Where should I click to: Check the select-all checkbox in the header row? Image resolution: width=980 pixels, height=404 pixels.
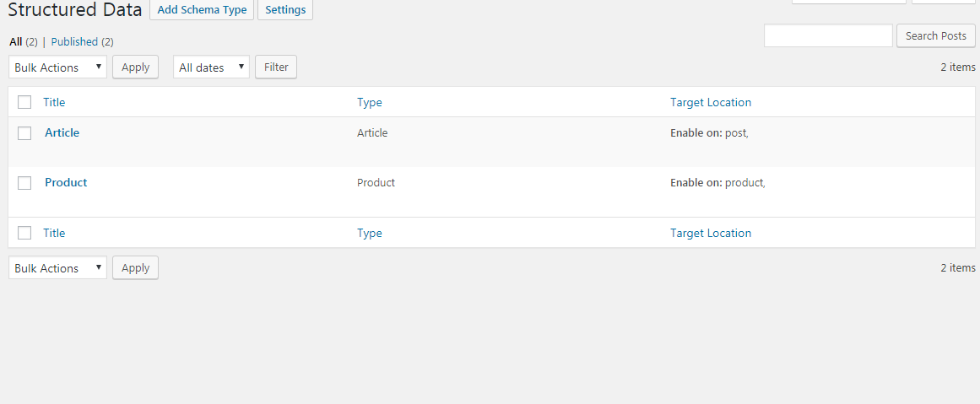pos(24,102)
